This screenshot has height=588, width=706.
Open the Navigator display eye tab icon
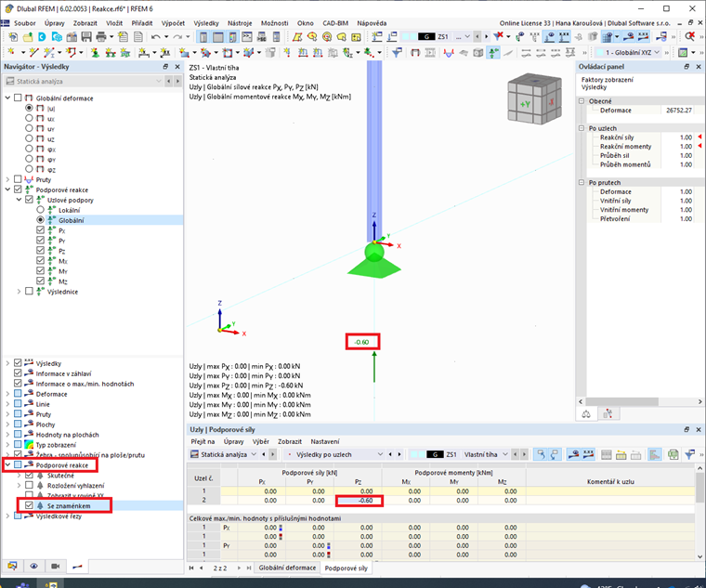pos(33,566)
